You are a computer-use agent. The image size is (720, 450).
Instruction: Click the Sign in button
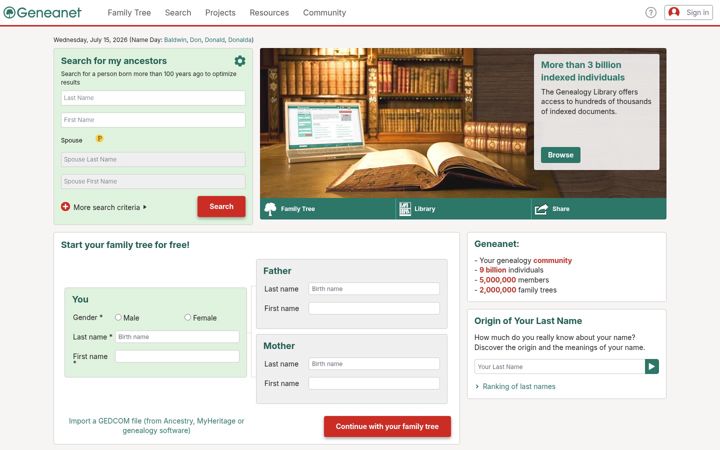pos(688,12)
